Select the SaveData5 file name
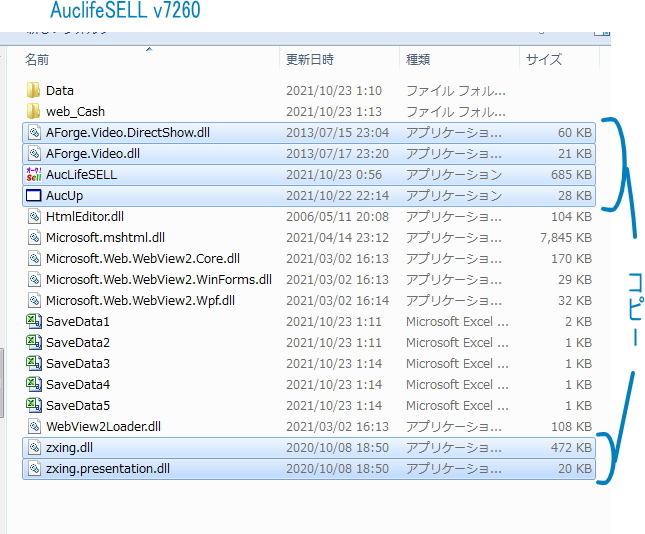Image resolution: width=645 pixels, height=534 pixels. [78, 405]
